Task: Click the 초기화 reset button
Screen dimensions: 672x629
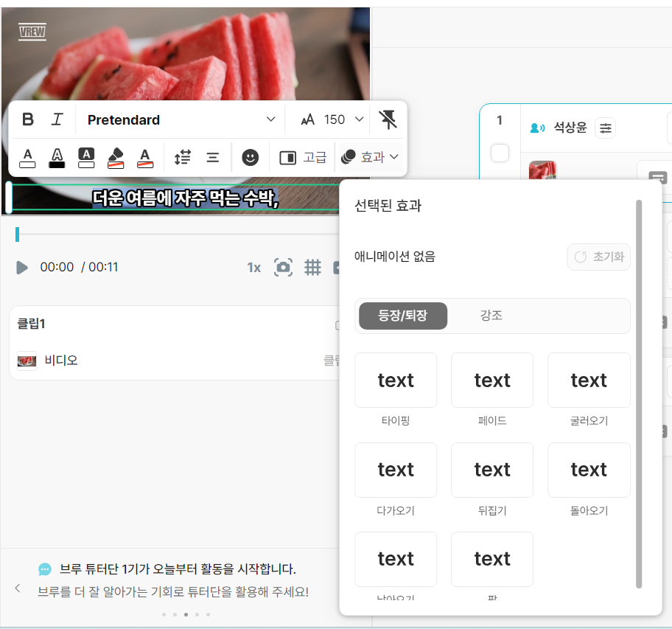Action: coord(598,257)
